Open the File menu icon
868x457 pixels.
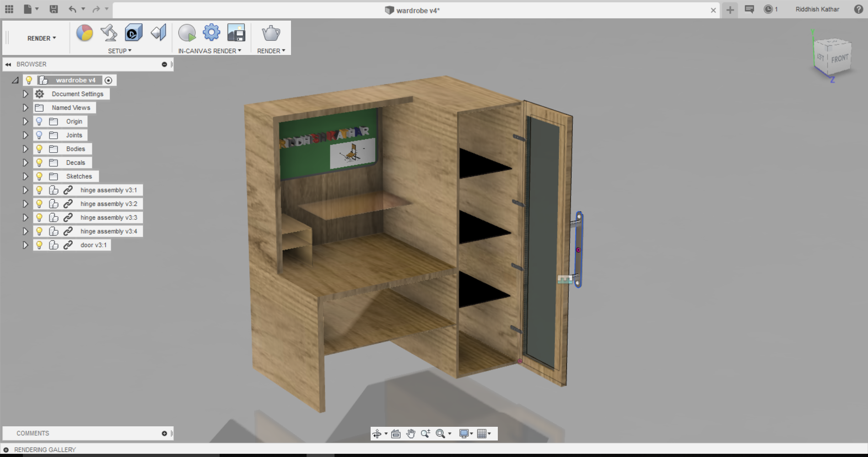click(28, 9)
